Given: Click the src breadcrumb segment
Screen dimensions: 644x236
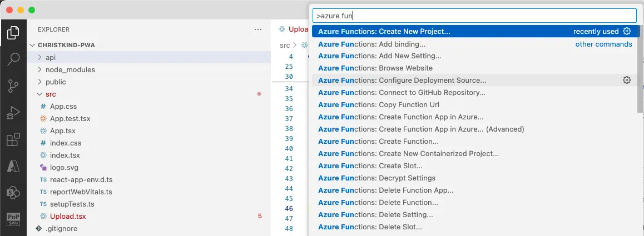Looking at the screenshot, I should [x=285, y=45].
